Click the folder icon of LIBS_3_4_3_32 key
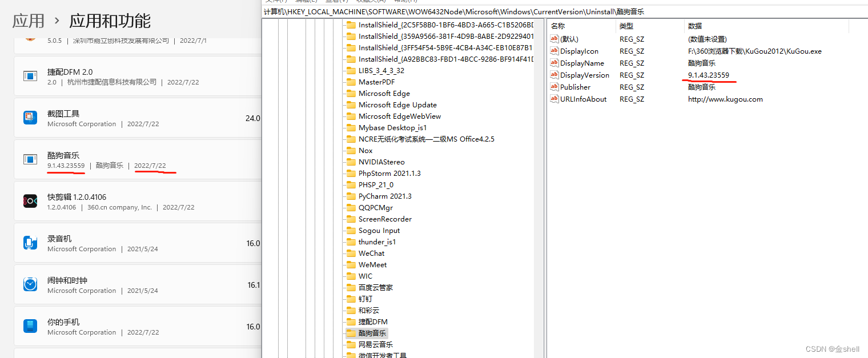 pyautogui.click(x=351, y=71)
